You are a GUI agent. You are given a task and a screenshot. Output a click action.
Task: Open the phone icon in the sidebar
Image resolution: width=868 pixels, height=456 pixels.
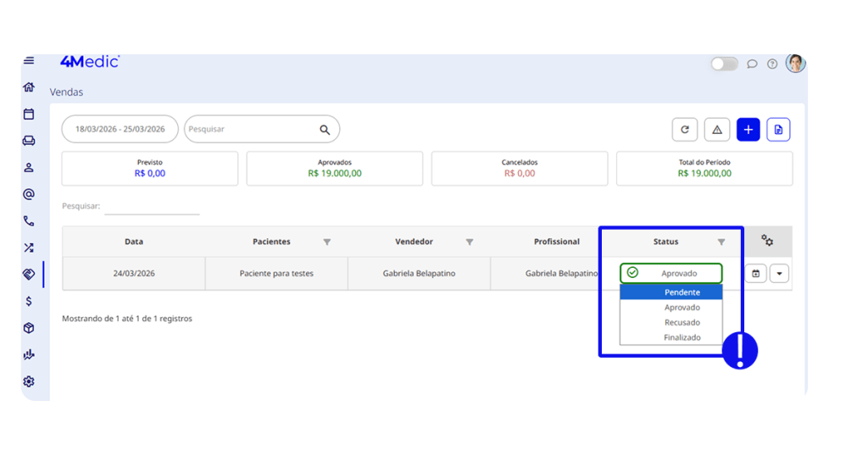29,221
